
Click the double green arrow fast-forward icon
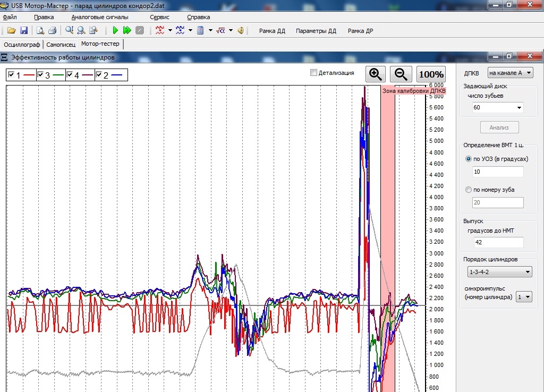click(127, 30)
